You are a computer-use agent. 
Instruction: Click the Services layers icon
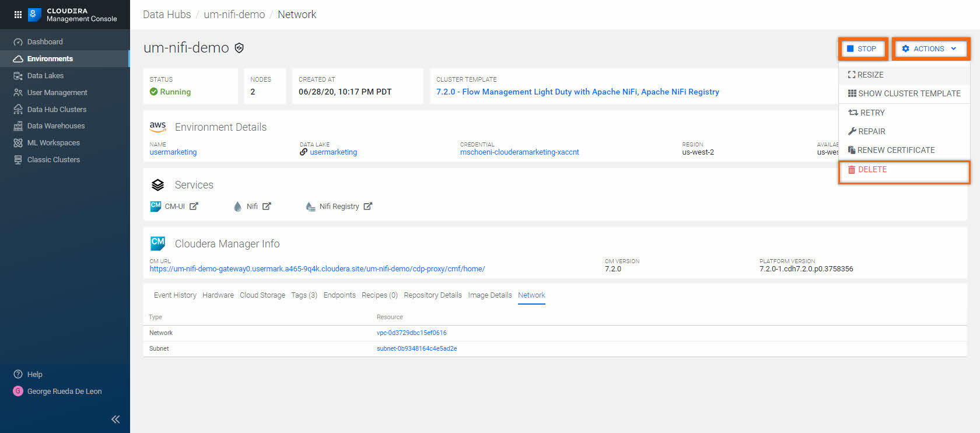157,185
